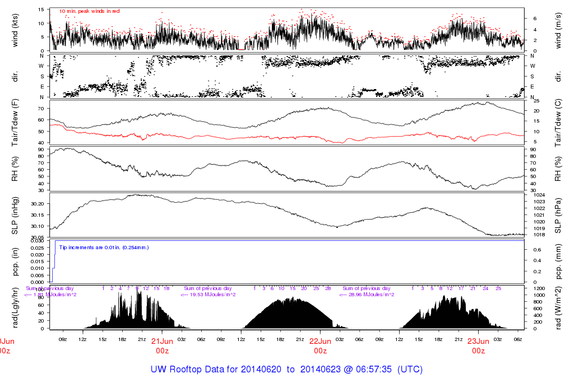This screenshot has width=574, height=392.
Task: Click the '19.53 MJoules/m^2' daily sum text
Action: coord(208,295)
